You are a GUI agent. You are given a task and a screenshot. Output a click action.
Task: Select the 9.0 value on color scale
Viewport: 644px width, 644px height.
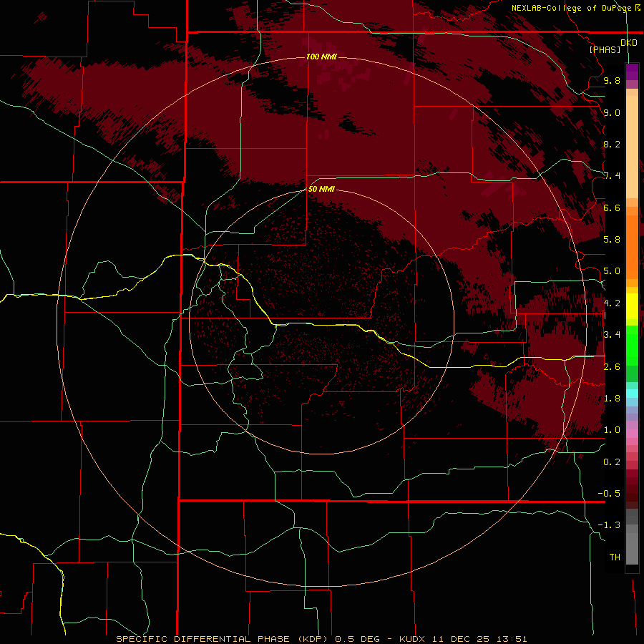(612, 112)
